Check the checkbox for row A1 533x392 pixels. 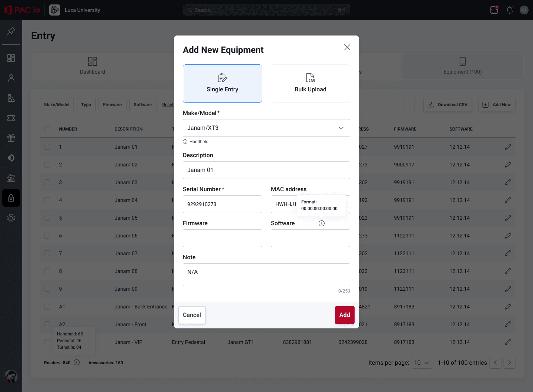[47, 307]
